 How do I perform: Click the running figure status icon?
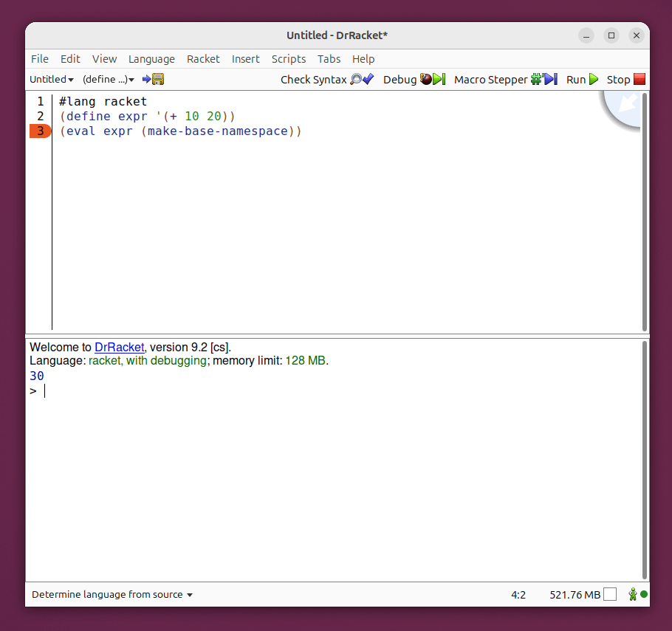pos(633,594)
